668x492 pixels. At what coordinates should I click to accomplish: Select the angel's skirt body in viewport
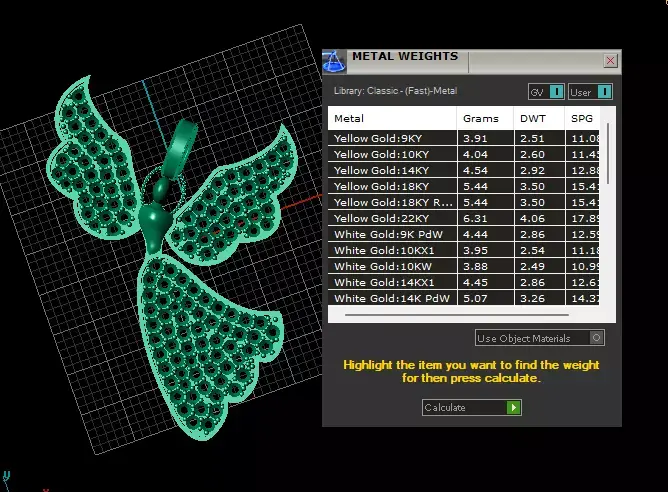tap(202, 343)
